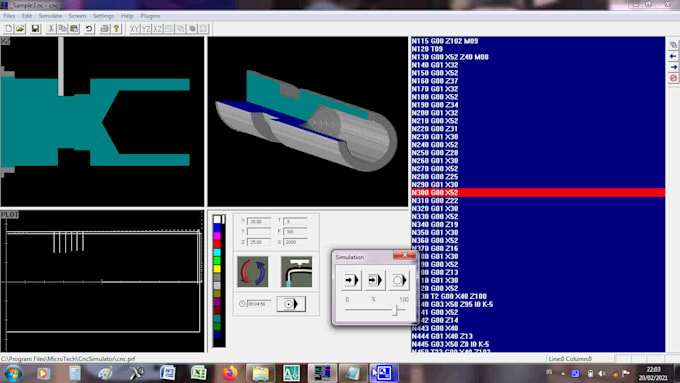Click the second icon after XZ

click(180, 29)
